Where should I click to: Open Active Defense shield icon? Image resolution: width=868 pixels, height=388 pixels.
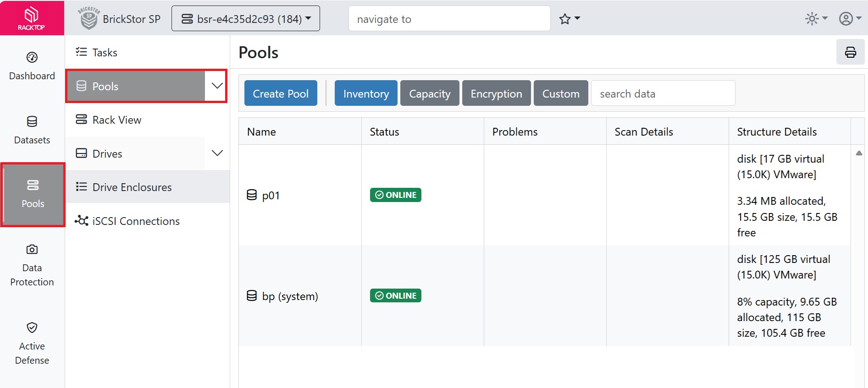tap(32, 328)
